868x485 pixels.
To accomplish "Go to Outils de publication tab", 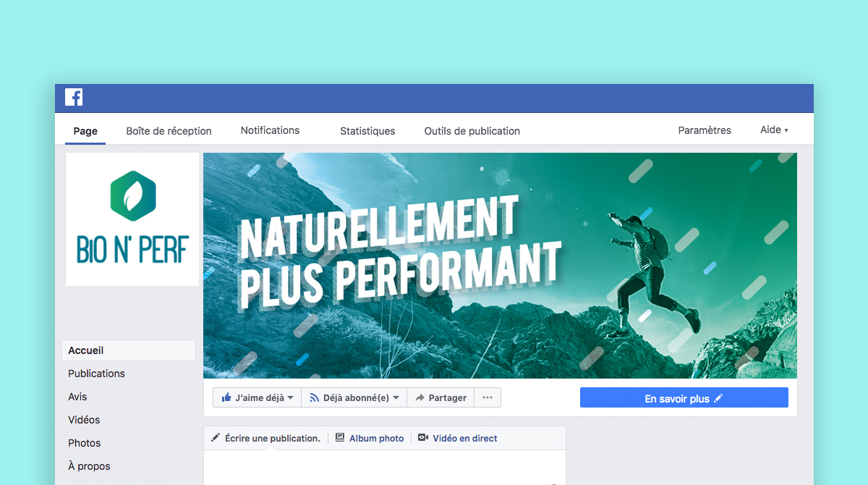I will (472, 131).
